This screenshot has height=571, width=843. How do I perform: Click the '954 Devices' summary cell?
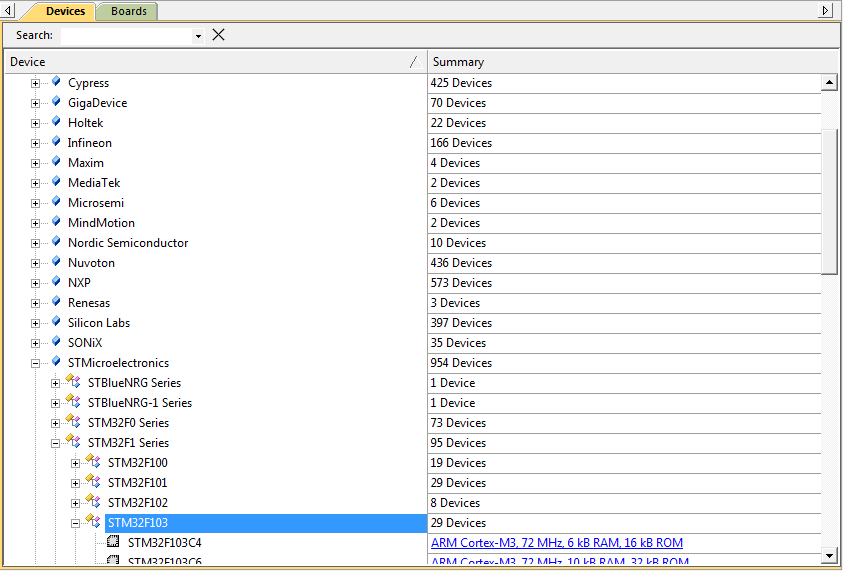(x=624, y=363)
